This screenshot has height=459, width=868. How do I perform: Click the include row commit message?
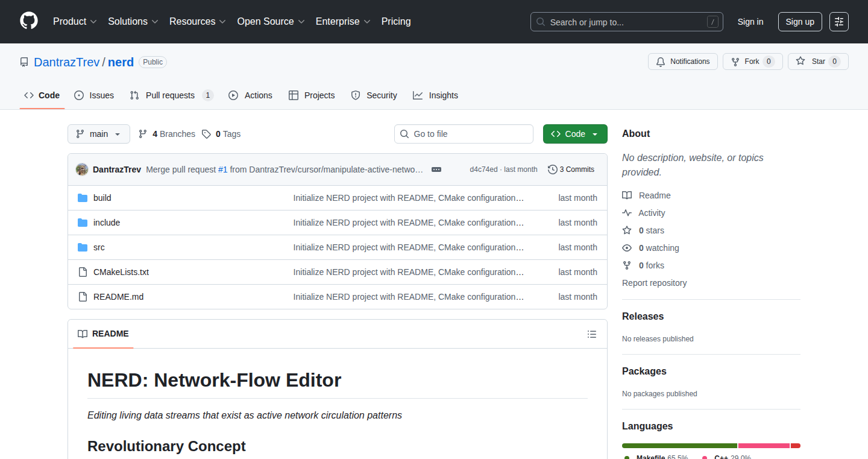tap(409, 223)
